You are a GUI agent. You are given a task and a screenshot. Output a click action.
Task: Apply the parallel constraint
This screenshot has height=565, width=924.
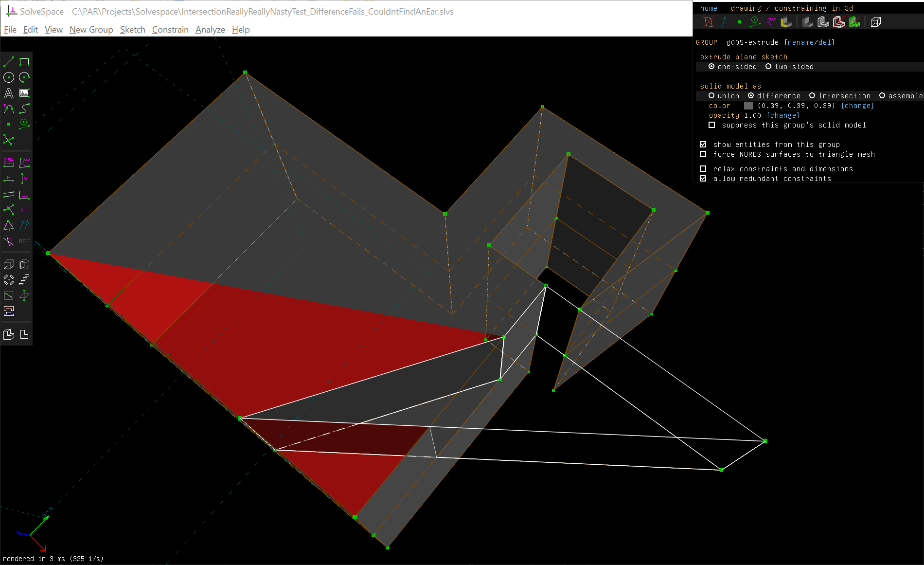click(9, 194)
